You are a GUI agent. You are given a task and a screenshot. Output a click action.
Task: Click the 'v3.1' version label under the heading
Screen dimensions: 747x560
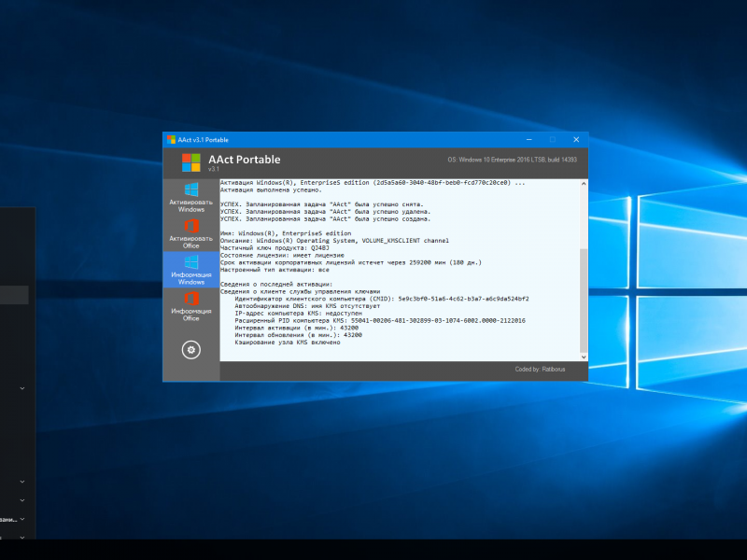(214, 169)
